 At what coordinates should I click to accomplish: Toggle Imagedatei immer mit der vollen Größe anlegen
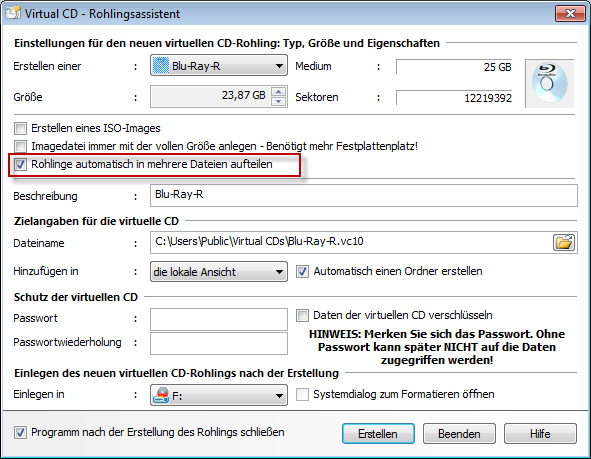point(20,146)
